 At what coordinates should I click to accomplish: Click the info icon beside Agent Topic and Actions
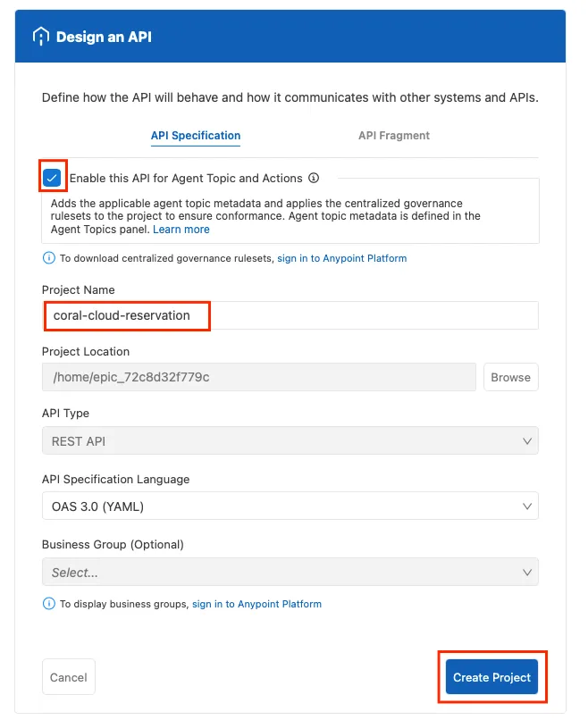pyautogui.click(x=314, y=178)
